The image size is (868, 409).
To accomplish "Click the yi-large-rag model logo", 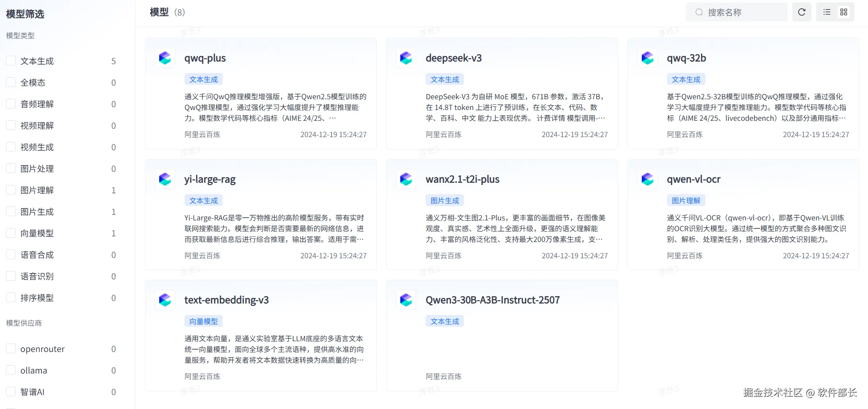I will [165, 179].
